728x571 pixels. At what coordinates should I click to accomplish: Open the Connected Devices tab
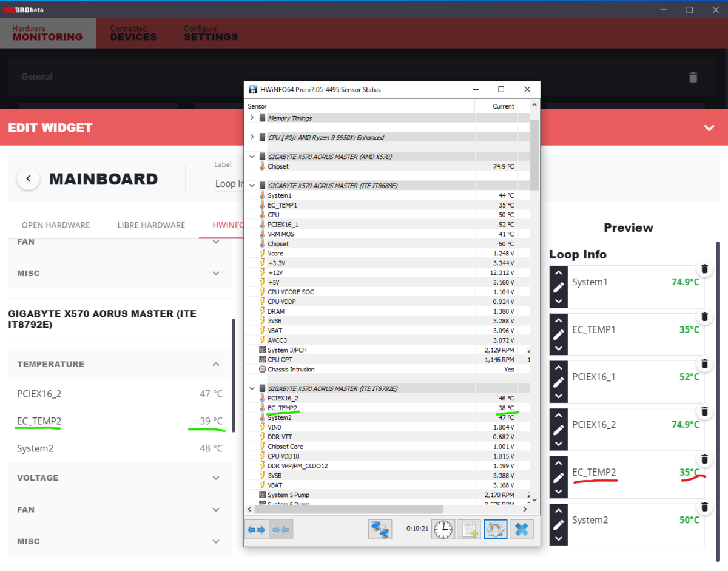point(133,33)
